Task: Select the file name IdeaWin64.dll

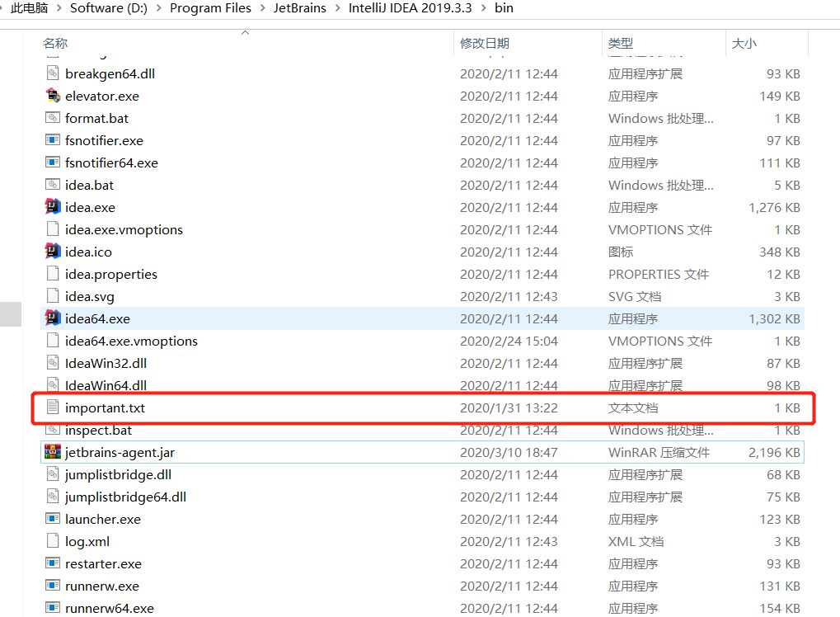Action: 106,385
